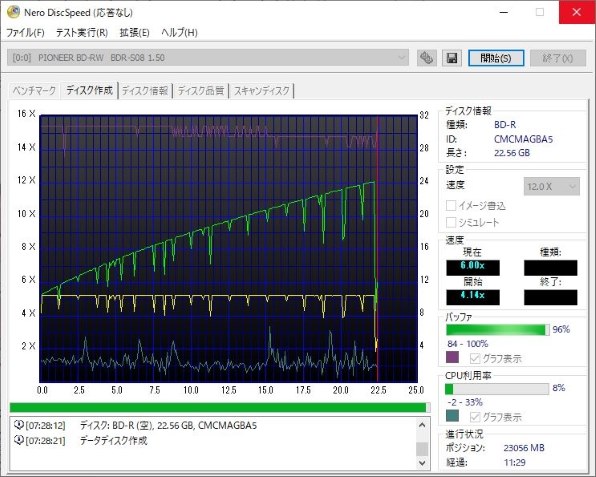Open the ヘルプ(H) menu
Viewport: 596px width, 477px height.
point(179,33)
